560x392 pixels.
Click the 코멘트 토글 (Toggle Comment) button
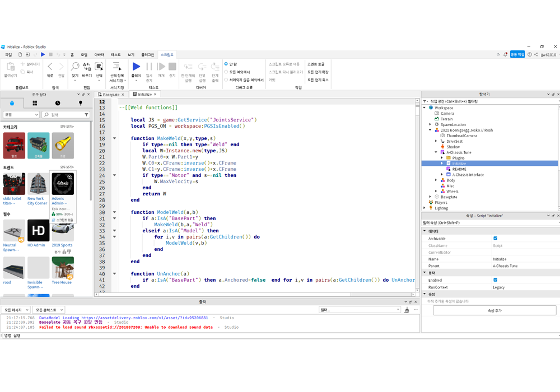click(316, 64)
